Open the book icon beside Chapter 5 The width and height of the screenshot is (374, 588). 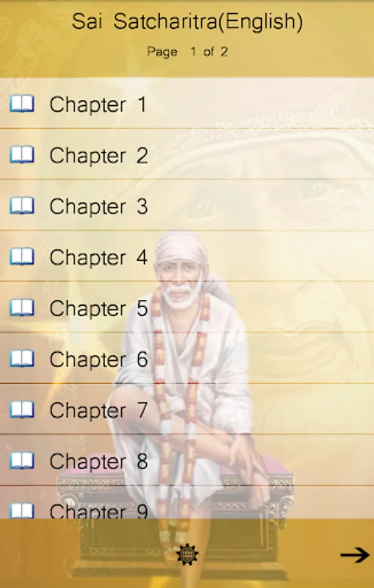tap(22, 308)
